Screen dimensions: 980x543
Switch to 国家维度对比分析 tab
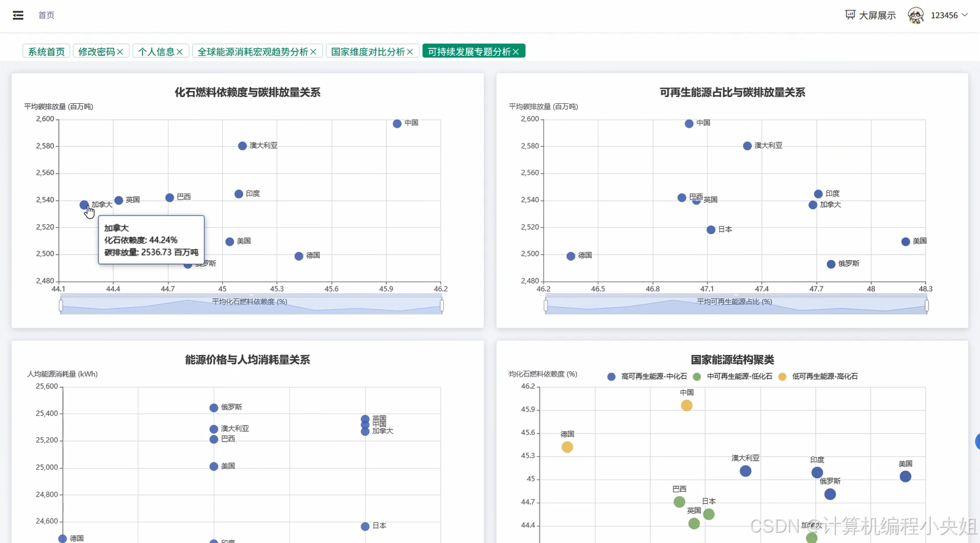click(x=368, y=51)
